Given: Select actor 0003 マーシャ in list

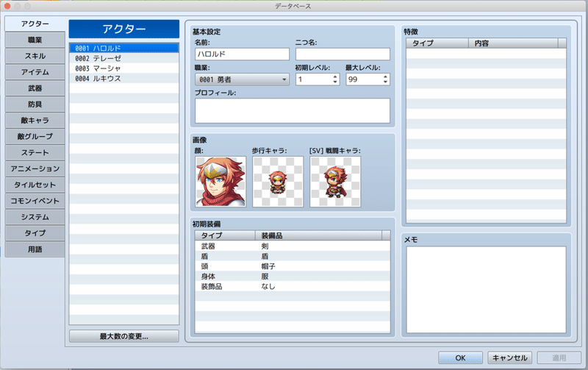Looking at the screenshot, I should 123,68.
